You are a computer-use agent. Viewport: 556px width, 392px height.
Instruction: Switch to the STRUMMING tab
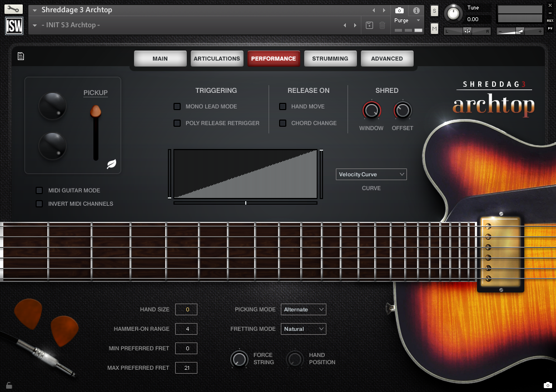click(330, 58)
